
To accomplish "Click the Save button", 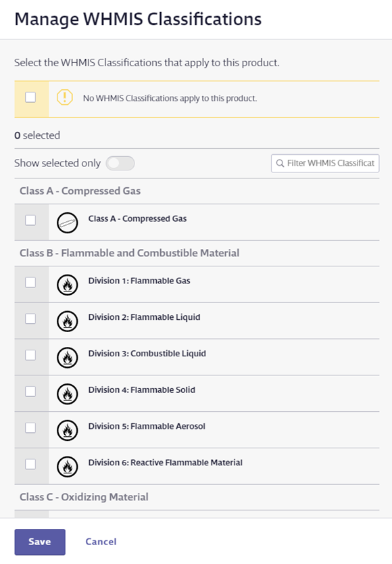I will coord(40,542).
